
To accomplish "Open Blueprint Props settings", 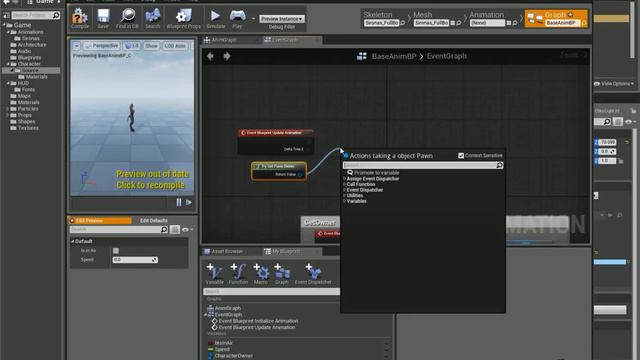I will click(184, 19).
